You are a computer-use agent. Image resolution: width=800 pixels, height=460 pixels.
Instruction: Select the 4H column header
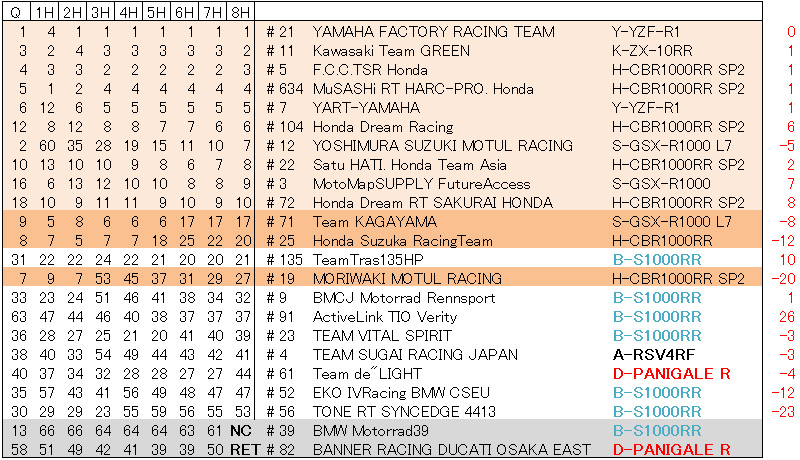pos(129,12)
